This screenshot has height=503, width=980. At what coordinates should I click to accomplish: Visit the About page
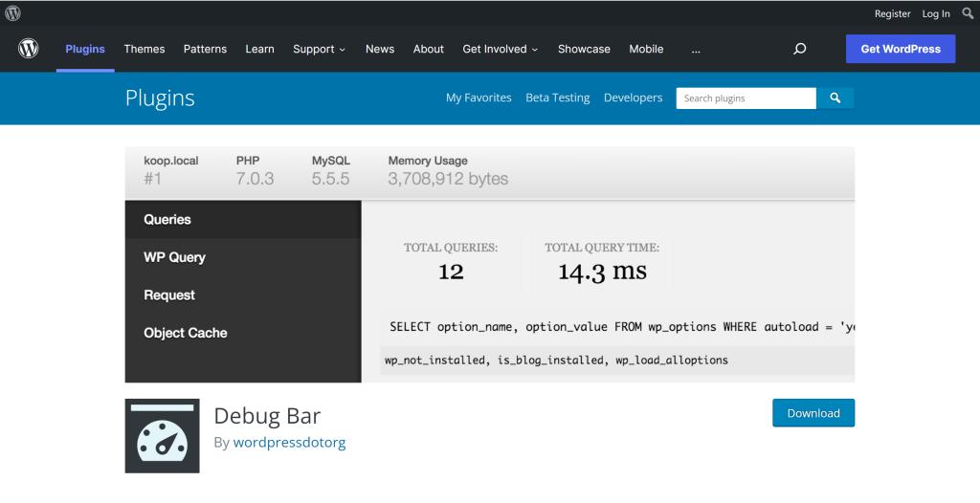point(428,49)
